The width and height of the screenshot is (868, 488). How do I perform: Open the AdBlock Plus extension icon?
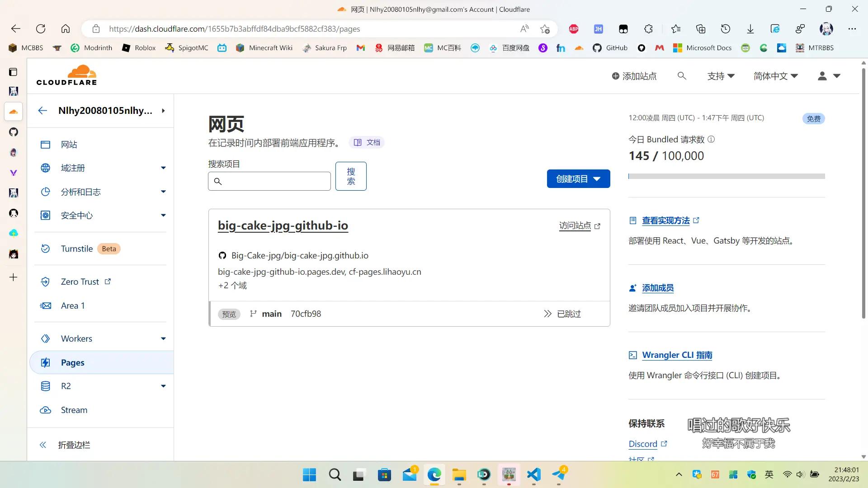pos(574,29)
